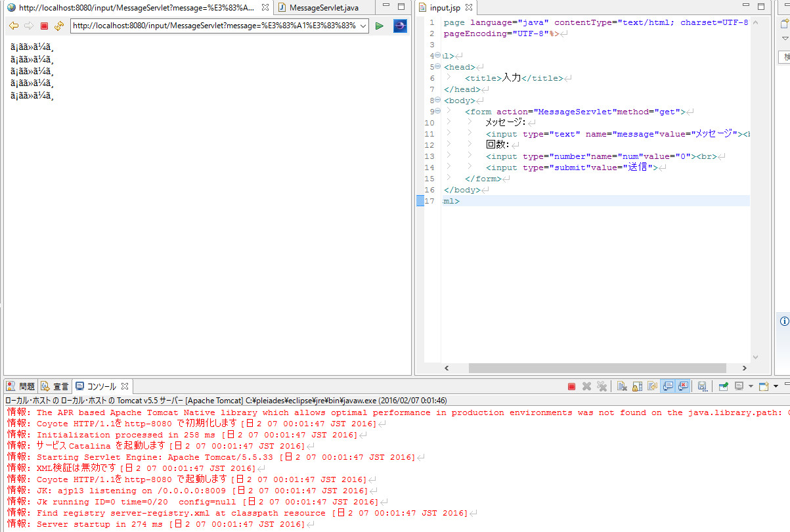Open console output file save icon

coord(702,386)
